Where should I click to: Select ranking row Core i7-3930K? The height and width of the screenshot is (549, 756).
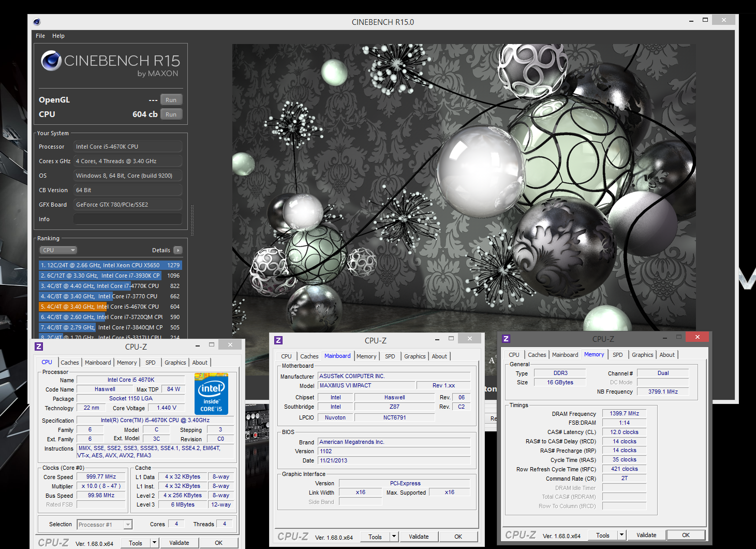point(110,276)
